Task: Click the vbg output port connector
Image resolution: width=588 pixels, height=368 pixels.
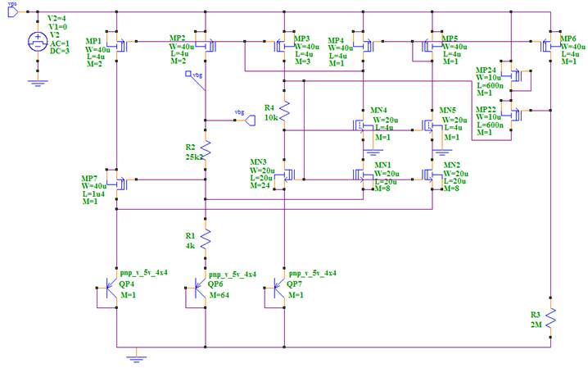Action: click(x=251, y=120)
